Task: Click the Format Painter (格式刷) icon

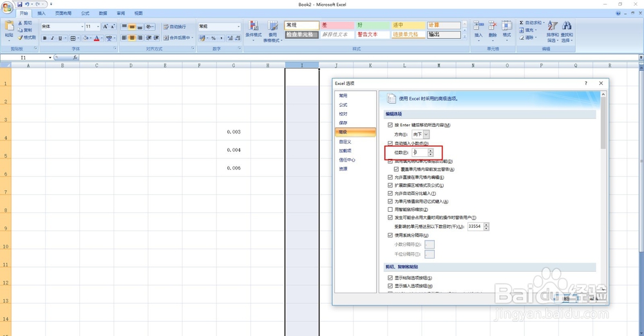Action: 20,37
